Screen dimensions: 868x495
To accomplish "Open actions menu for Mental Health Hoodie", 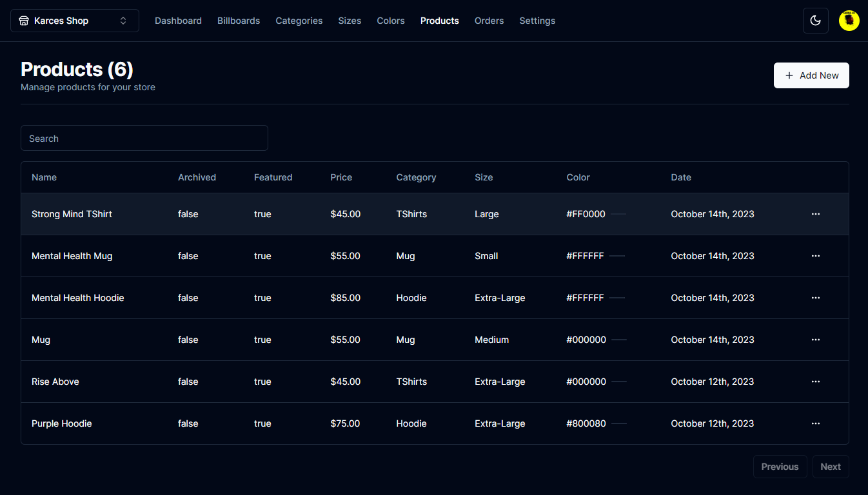I will (815, 297).
